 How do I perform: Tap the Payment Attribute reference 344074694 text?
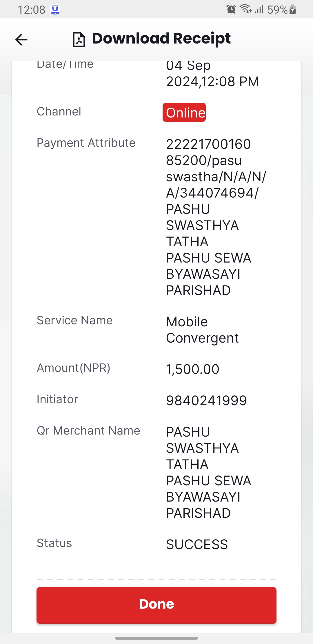(217, 193)
